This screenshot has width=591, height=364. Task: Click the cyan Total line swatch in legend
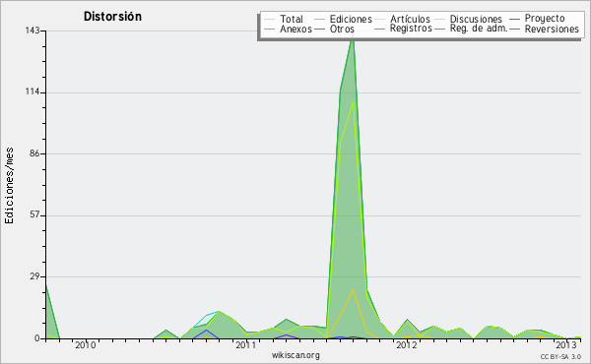click(269, 19)
